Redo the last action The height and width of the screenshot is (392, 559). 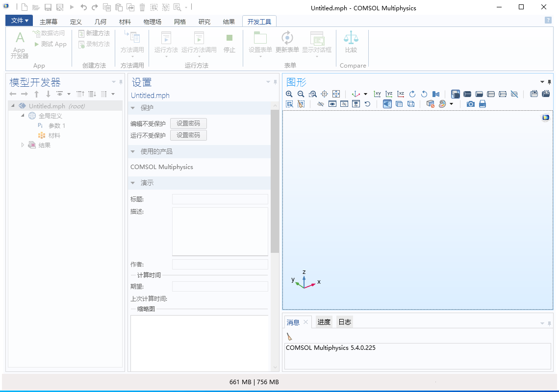(95, 7)
